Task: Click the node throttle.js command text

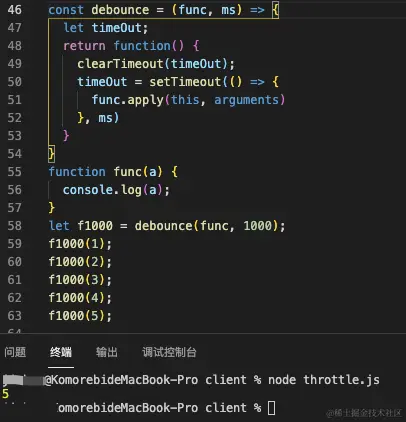Action: [x=324, y=380]
